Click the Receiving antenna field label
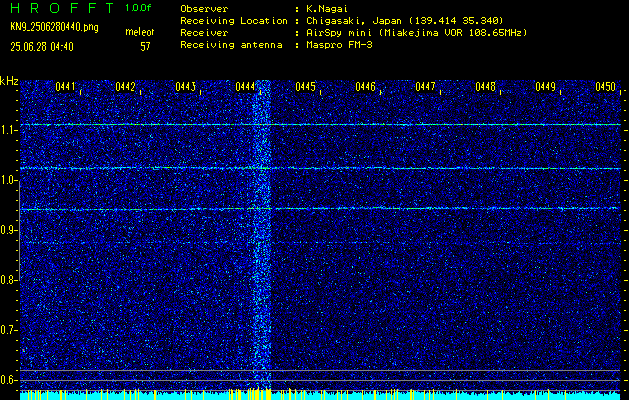This screenshot has width=629, height=400. [x=231, y=45]
